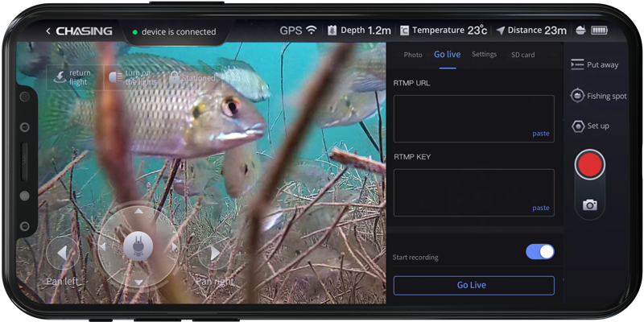
Task: Turn on the lights icon
Action: [x=115, y=76]
